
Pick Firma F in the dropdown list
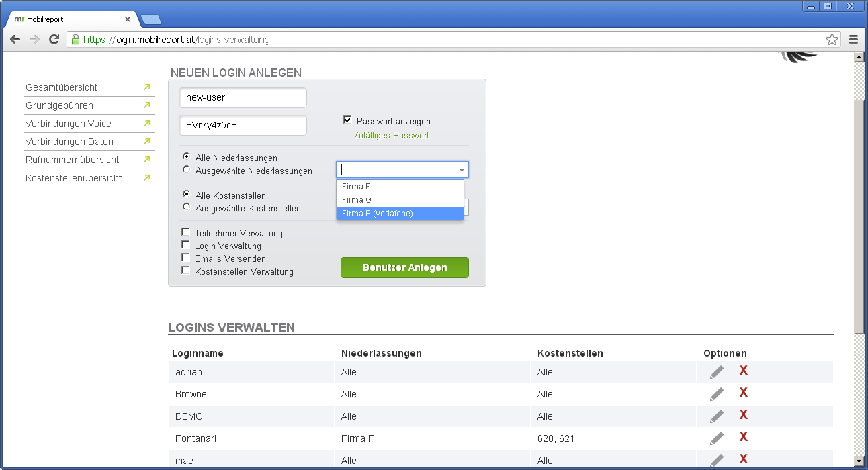[x=400, y=187]
